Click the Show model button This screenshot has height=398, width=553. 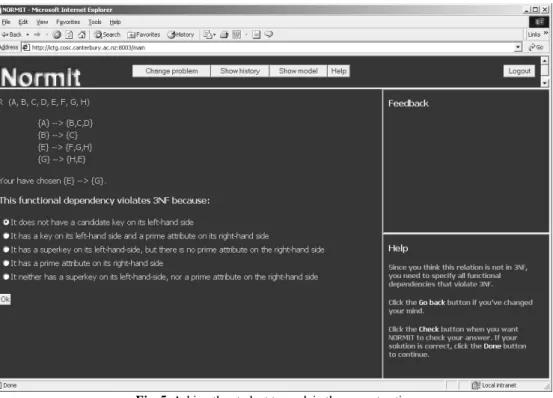point(298,71)
